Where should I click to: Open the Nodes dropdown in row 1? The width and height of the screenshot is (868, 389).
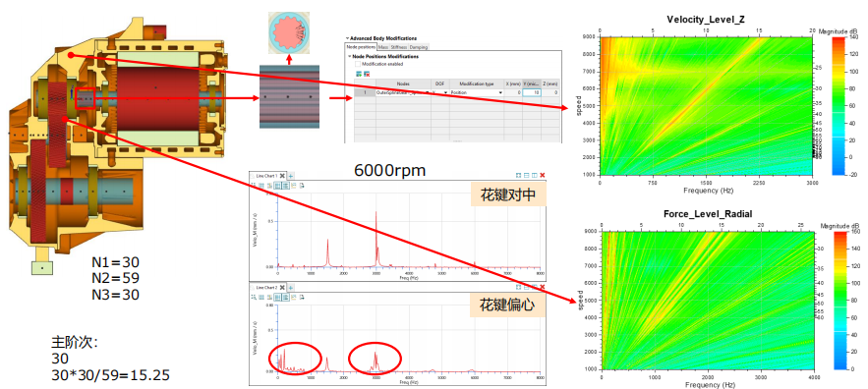[x=427, y=92]
